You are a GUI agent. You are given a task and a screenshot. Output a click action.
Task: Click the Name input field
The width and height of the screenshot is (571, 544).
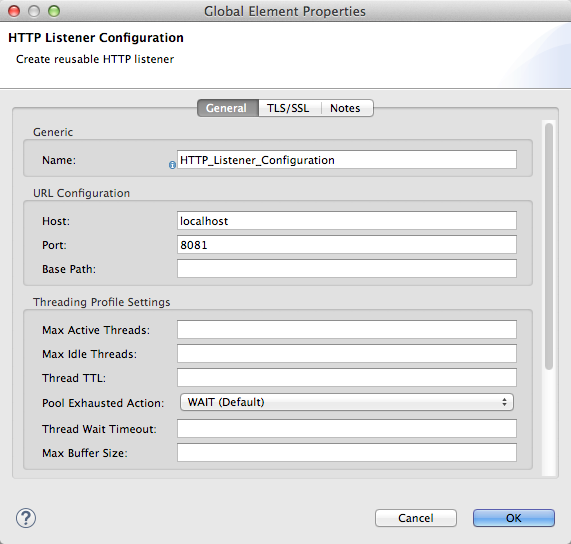pyautogui.click(x=347, y=160)
